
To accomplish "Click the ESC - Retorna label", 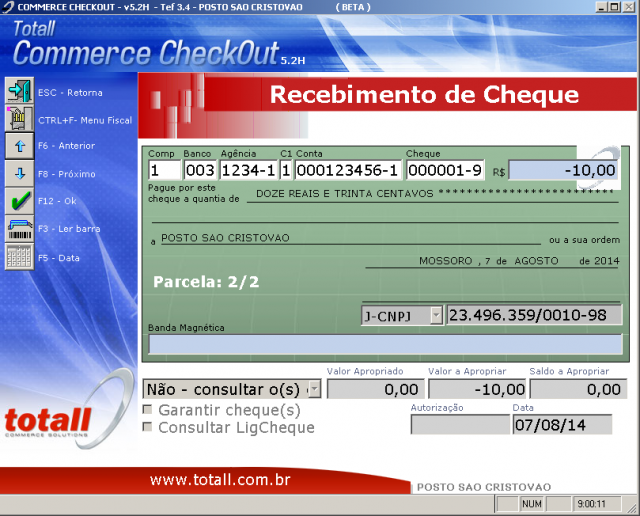I will [70, 93].
